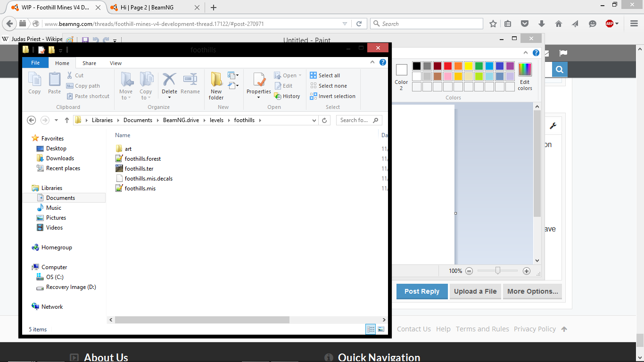
Task: Select the Color 2 box in Paint
Action: tap(401, 76)
